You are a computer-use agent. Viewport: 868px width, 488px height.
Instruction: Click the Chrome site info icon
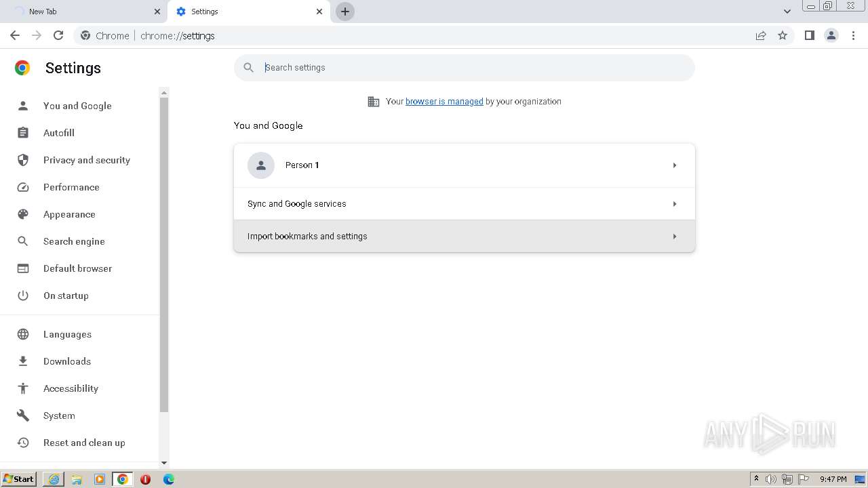pyautogui.click(x=85, y=35)
